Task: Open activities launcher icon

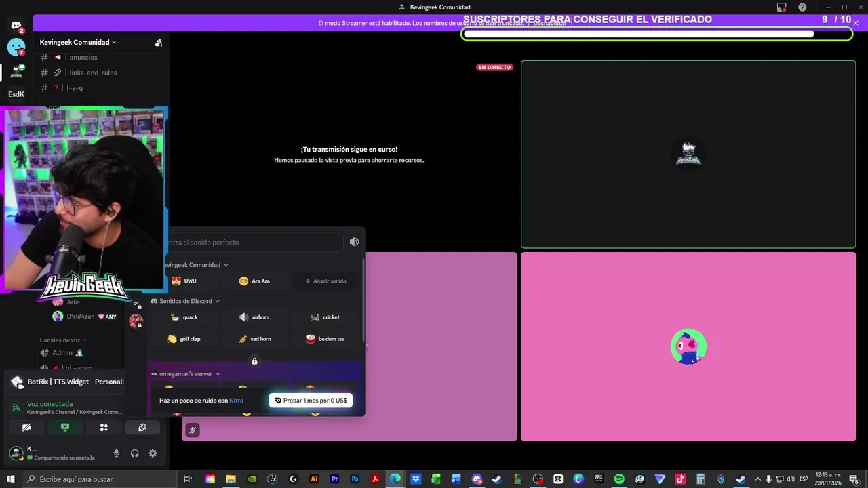Action: 104,428
